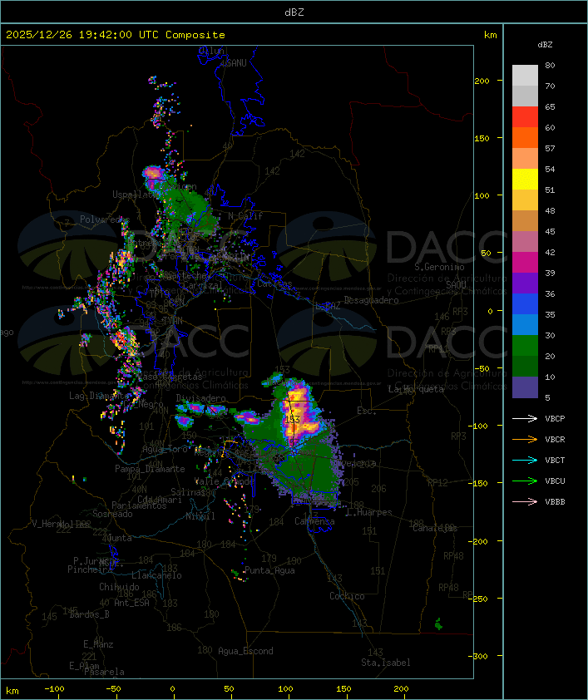Click the N_Calif map label
Image resolution: width=588 pixels, height=700 pixels.
click(245, 215)
